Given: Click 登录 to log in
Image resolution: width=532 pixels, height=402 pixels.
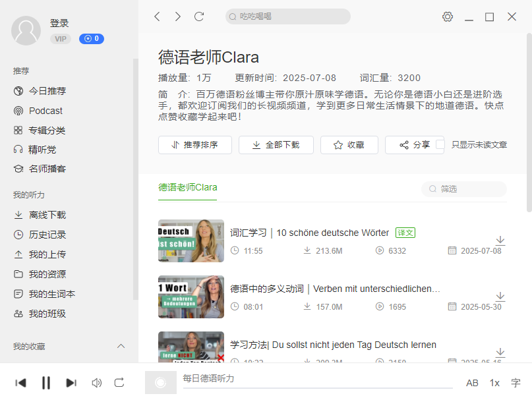Looking at the screenshot, I should pos(59,23).
